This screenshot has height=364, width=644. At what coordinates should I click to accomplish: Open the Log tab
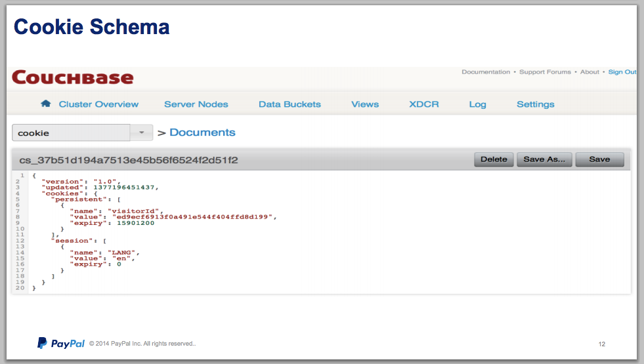(x=477, y=104)
